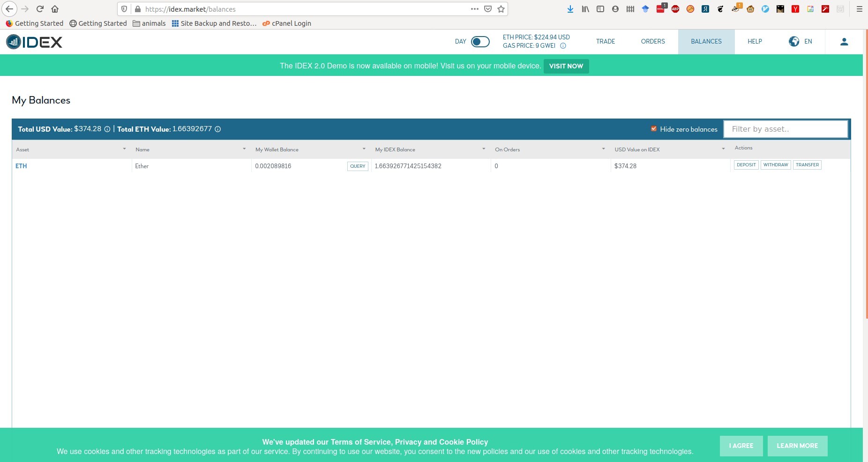This screenshot has width=868, height=462.
Task: Click the globe language icon
Action: click(x=793, y=42)
